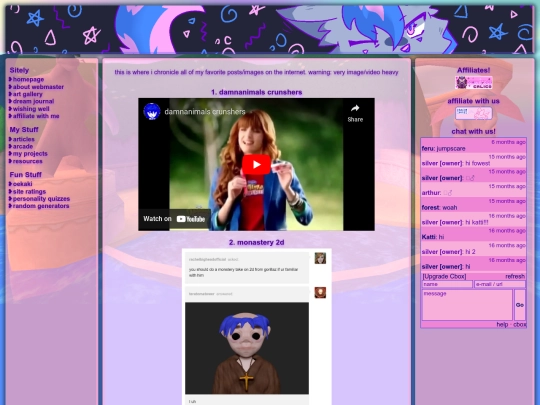This screenshot has width=540, height=405.
Task: Click the name field in chat box
Action: (447, 284)
